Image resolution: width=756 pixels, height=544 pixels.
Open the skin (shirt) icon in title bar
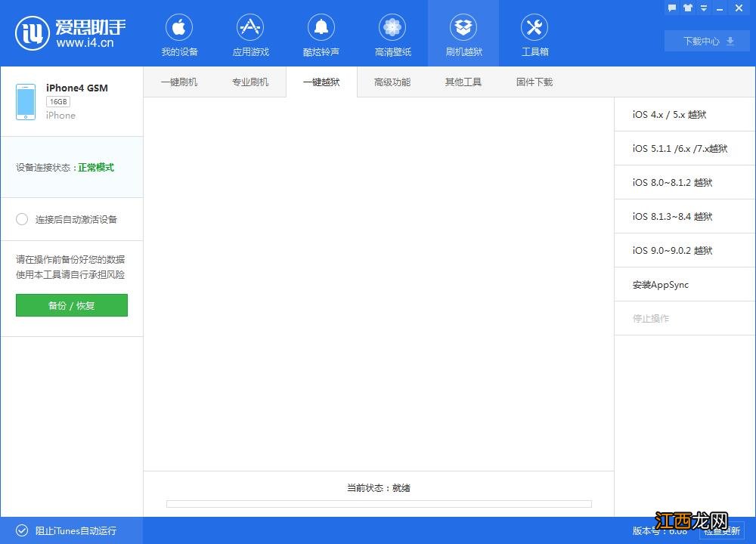point(688,8)
